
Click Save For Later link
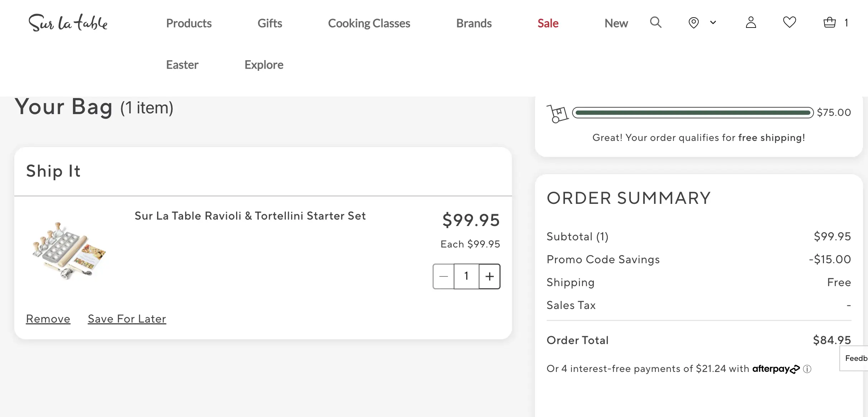pos(127,319)
